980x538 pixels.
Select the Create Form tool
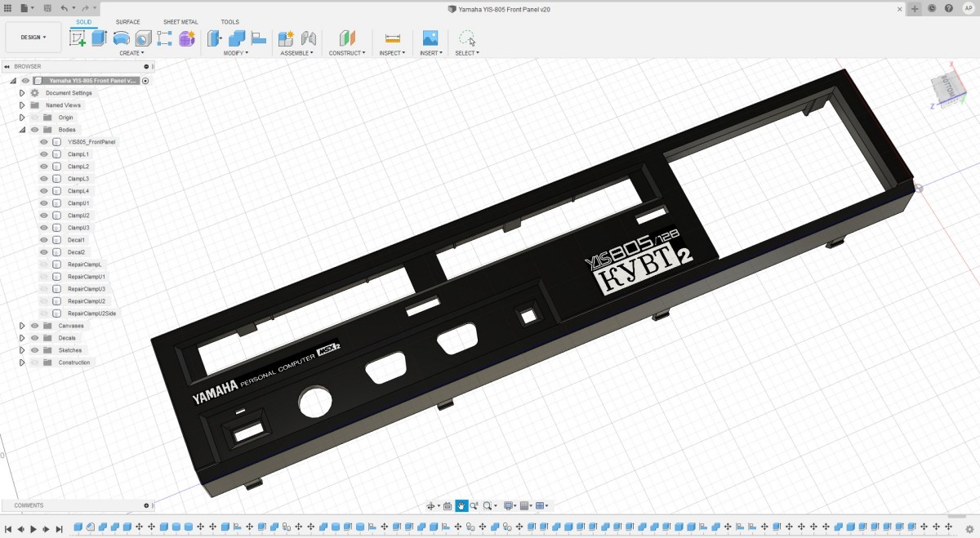[187, 38]
